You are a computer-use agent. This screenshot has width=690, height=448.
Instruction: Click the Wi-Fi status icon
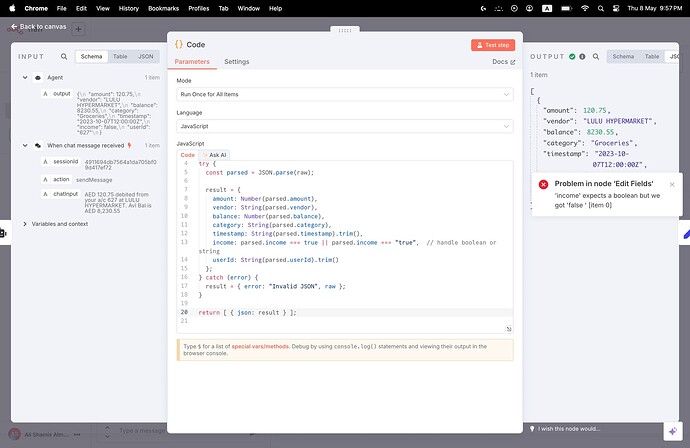click(585, 8)
